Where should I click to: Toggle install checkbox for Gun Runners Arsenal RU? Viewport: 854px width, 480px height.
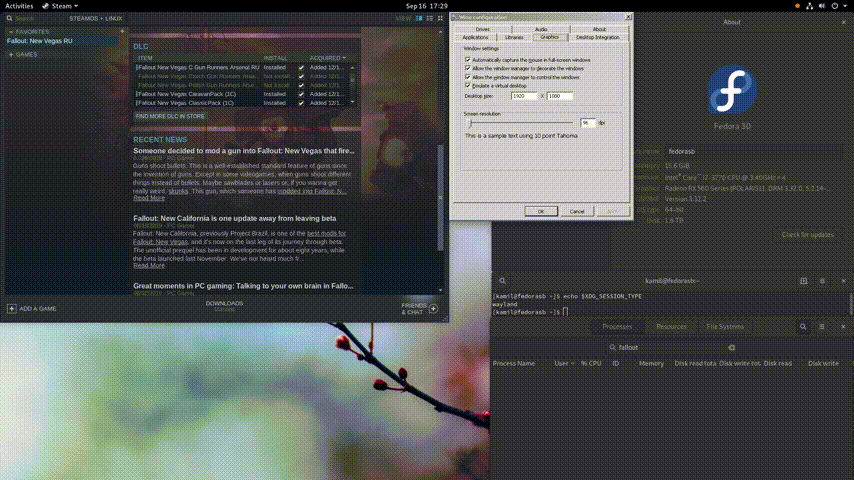pos(301,68)
